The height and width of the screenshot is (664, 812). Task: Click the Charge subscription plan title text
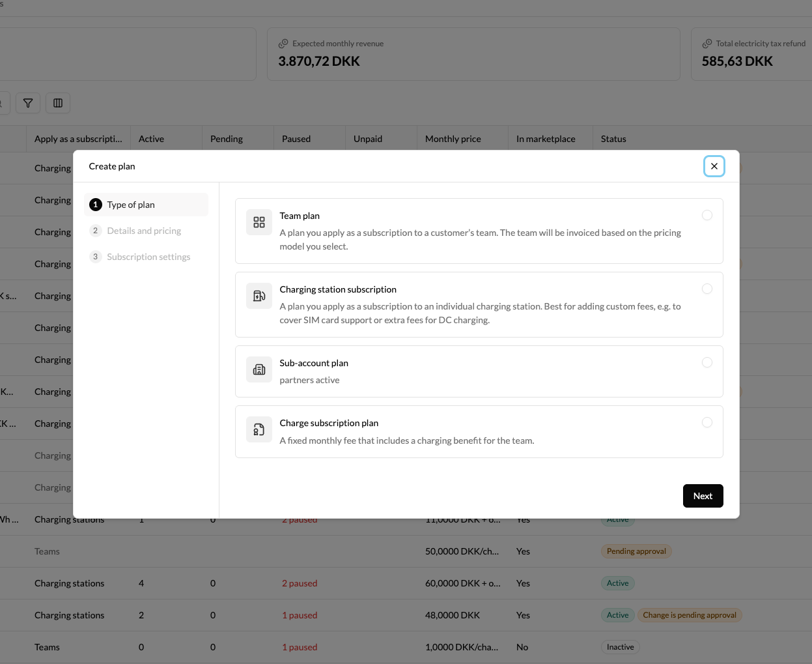tap(329, 423)
